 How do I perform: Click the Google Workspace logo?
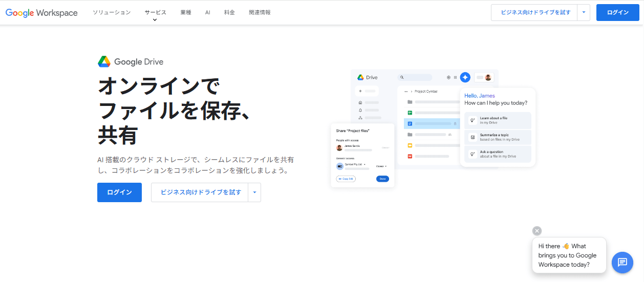(41, 12)
